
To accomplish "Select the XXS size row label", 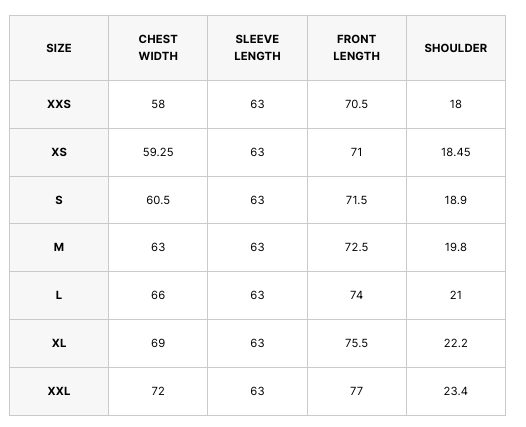I will click(x=59, y=104).
